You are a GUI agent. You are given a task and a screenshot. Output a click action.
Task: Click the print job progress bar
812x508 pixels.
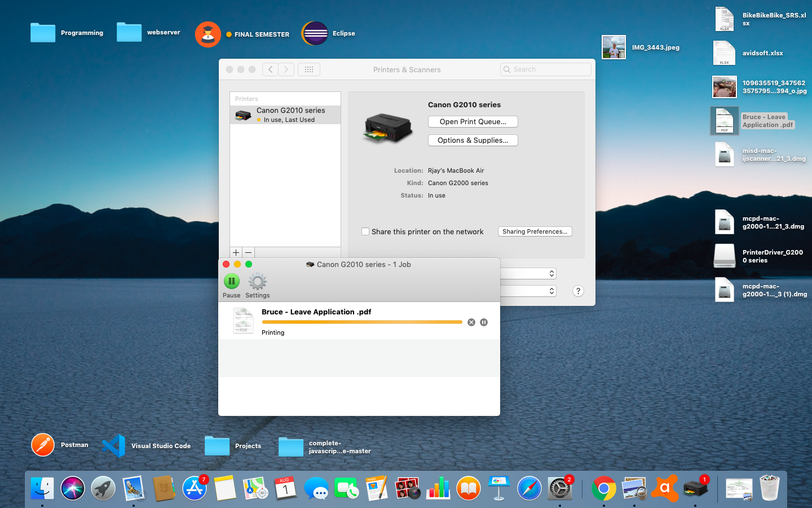(361, 322)
